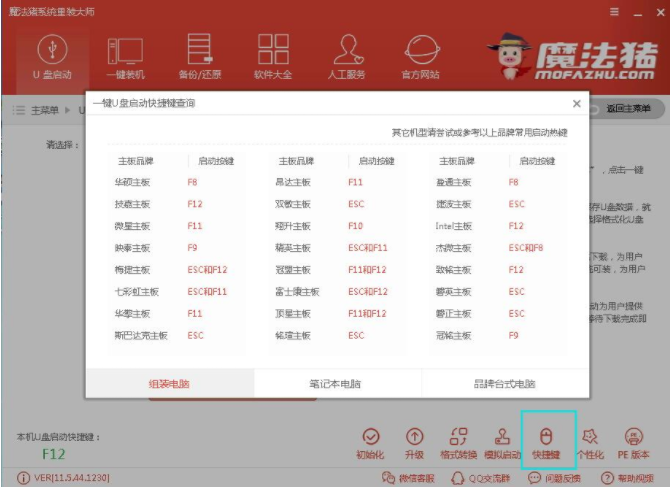Image resolution: width=670 pixels, height=487 pixels.
Task: Click the 快捷键 hotkey lookup icon
Action: pos(547,442)
